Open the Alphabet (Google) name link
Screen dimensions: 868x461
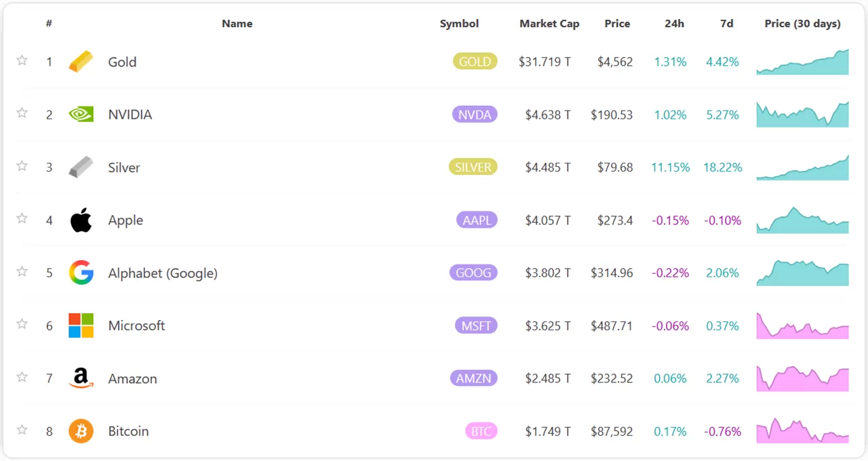(163, 273)
